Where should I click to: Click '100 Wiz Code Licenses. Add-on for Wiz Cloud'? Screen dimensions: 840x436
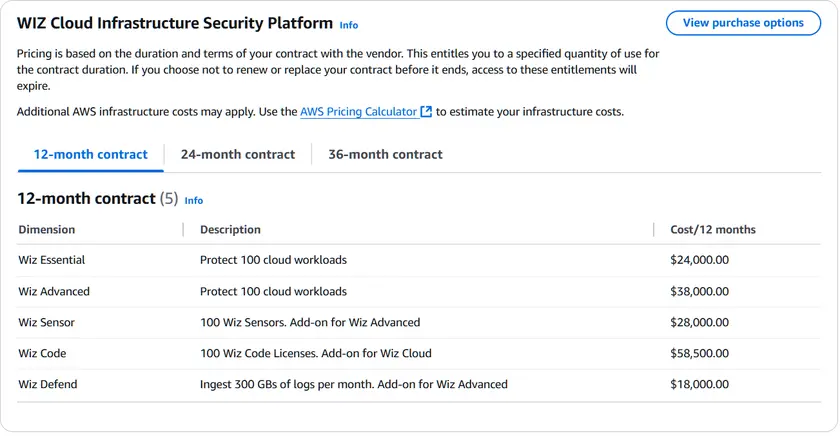[316, 354]
